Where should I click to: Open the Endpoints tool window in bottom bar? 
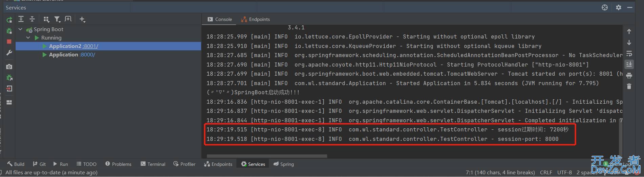[x=218, y=164]
